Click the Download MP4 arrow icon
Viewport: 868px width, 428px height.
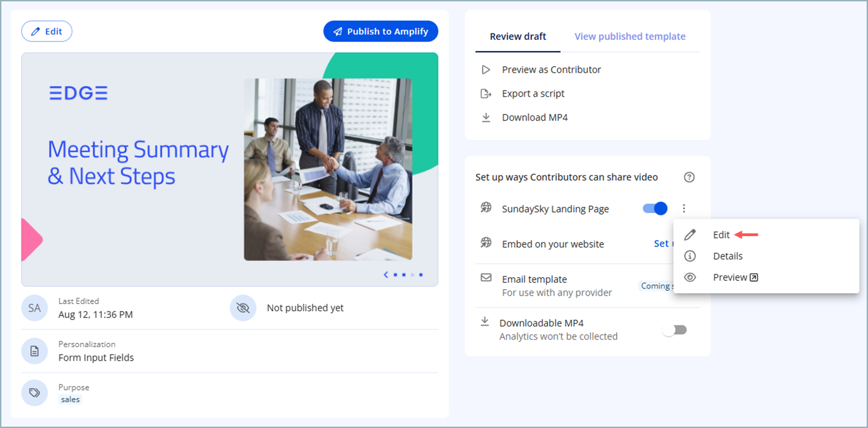point(485,117)
